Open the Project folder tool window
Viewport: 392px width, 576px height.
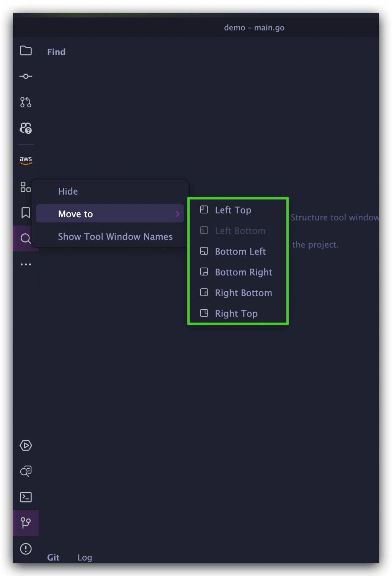click(x=26, y=51)
